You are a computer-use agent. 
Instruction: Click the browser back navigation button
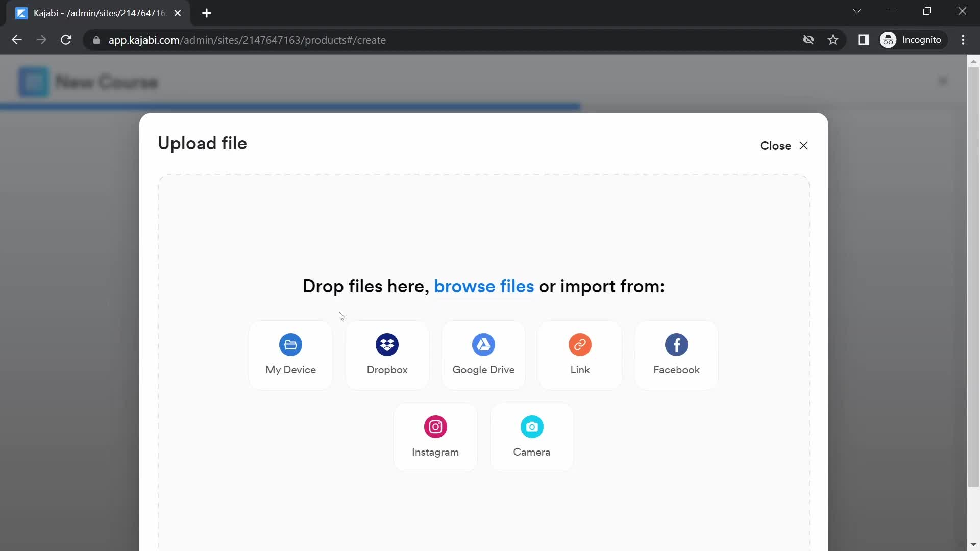[x=16, y=40]
